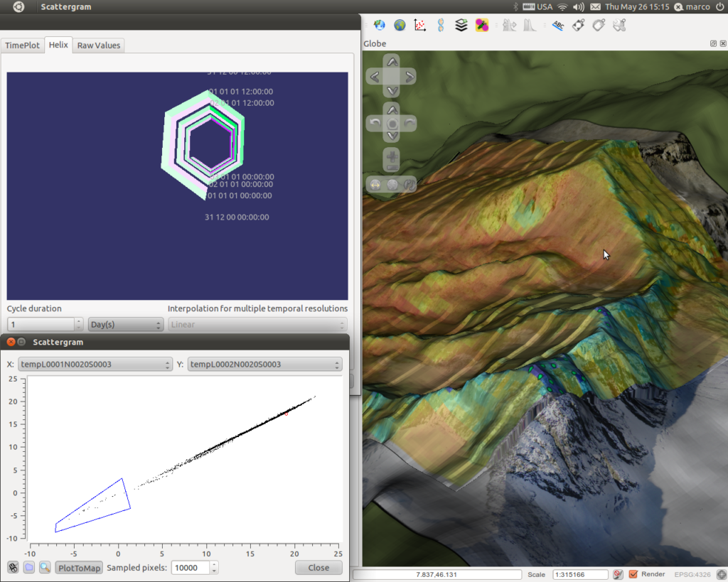Screen dimensions: 728x582
Task: Open the Y axis tempL0002N0020S0003 dropdown
Action: tap(264, 365)
